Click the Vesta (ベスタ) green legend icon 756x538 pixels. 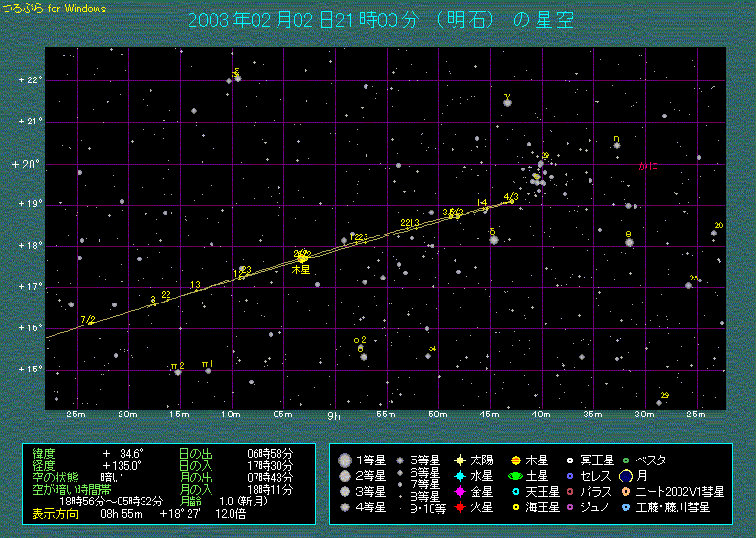(626, 460)
